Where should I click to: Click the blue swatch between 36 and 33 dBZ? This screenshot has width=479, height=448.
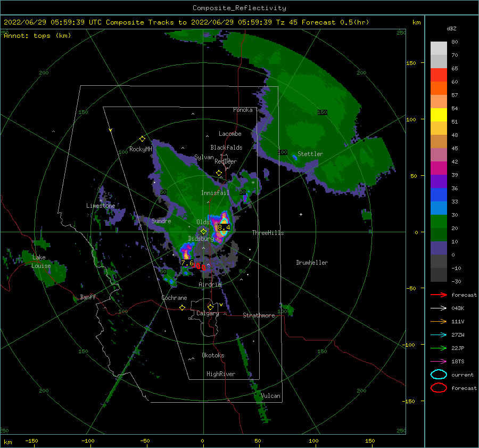pyautogui.click(x=439, y=195)
